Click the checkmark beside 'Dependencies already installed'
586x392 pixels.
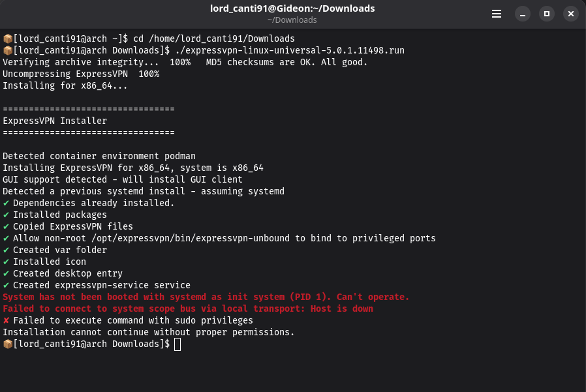(x=7, y=203)
